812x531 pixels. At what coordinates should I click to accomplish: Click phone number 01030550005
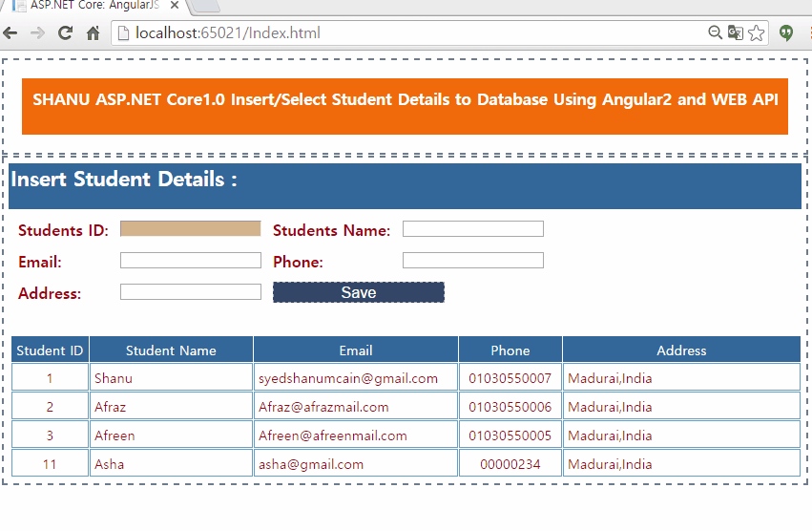(510, 435)
